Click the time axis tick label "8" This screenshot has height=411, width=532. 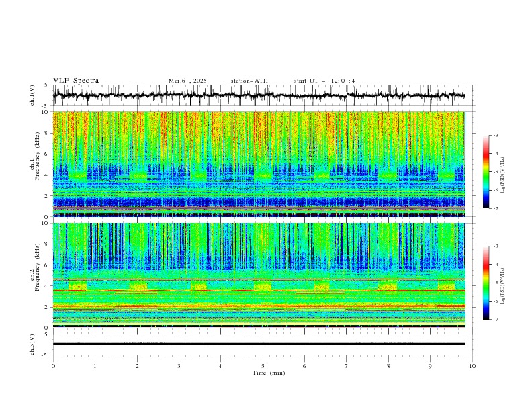[x=388, y=366]
